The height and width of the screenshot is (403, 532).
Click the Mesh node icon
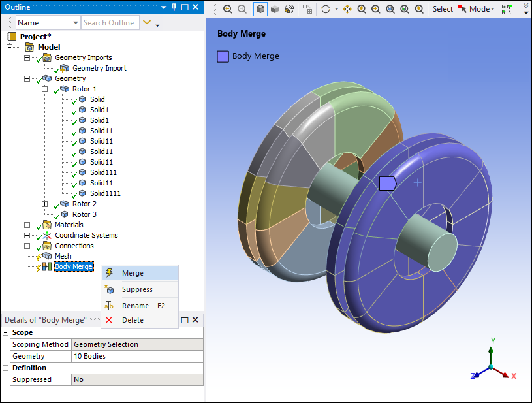tap(47, 256)
